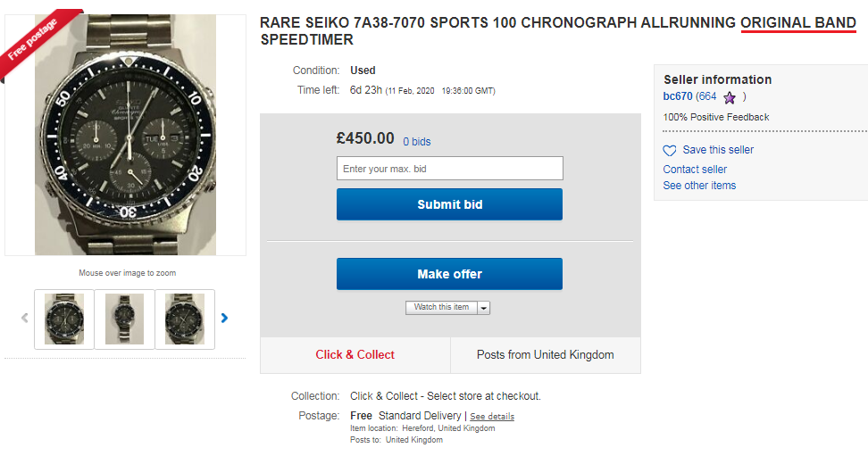The width and height of the screenshot is (868, 456).
Task: Open postage See details link
Action: click(492, 417)
